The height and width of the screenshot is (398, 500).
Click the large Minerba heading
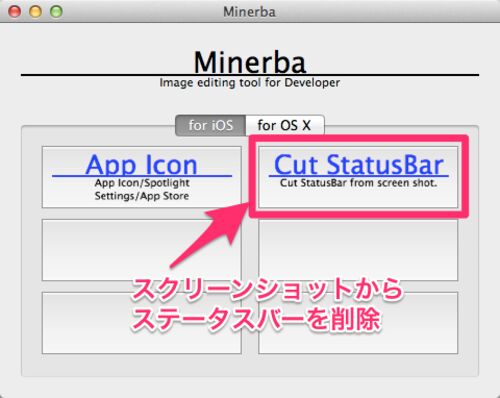[x=250, y=62]
